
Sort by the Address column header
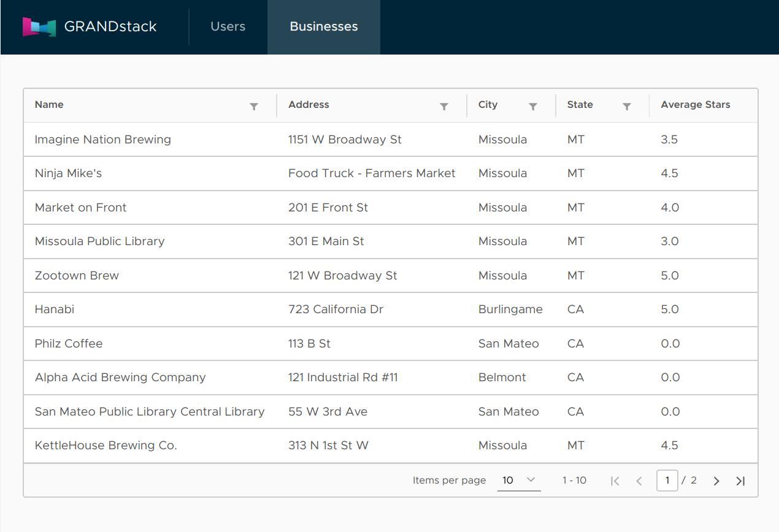click(309, 105)
